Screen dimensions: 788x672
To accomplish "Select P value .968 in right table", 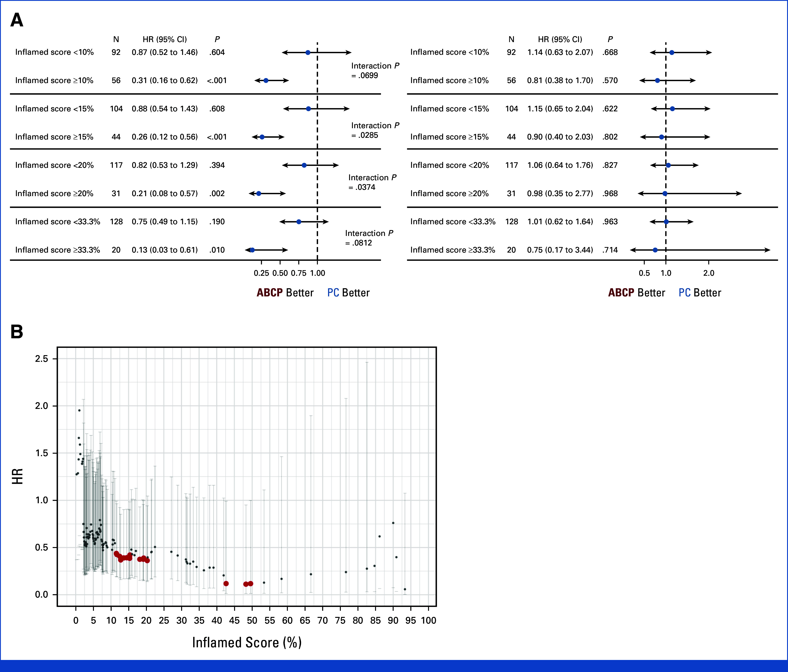I will 610,193.
